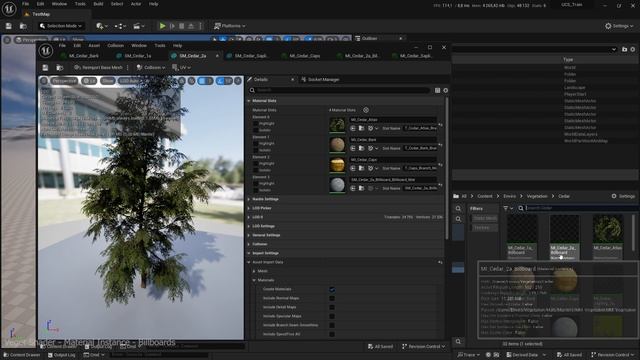
Task: Open the UV dropdown in mesh toolbar
Action: click(x=181, y=67)
